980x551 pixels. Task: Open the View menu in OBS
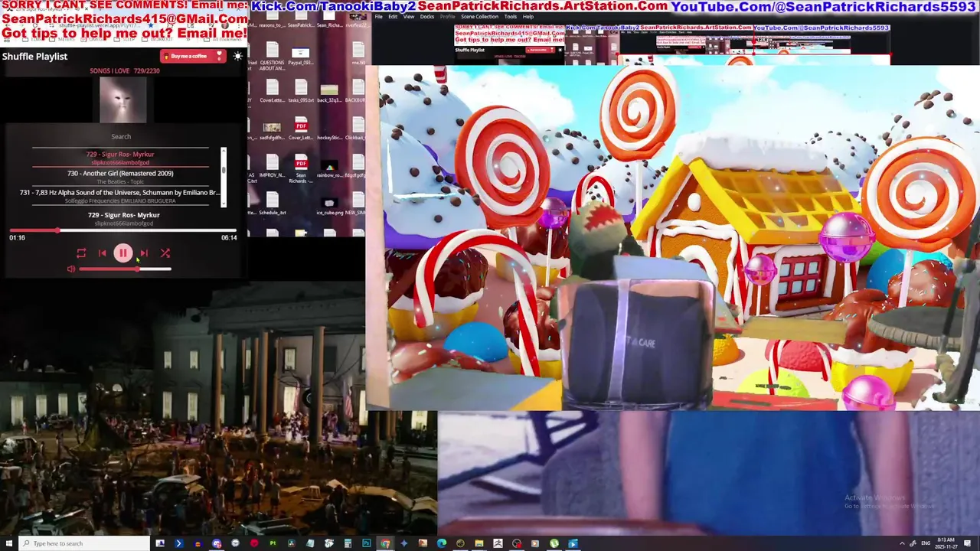click(x=409, y=16)
